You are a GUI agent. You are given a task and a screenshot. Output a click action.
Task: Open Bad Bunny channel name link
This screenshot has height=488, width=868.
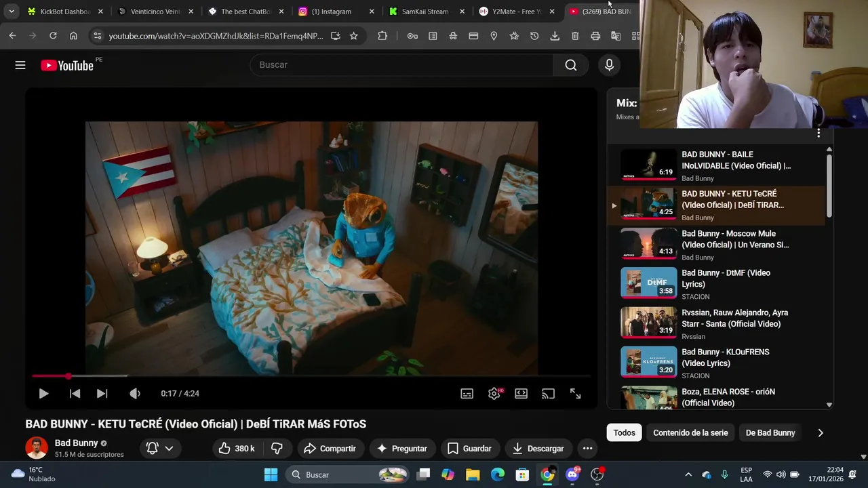coord(76,443)
